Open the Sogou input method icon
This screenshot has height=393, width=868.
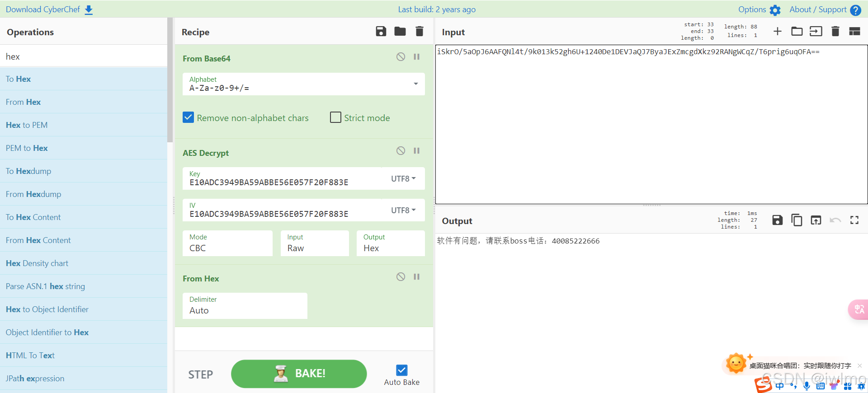point(764,384)
